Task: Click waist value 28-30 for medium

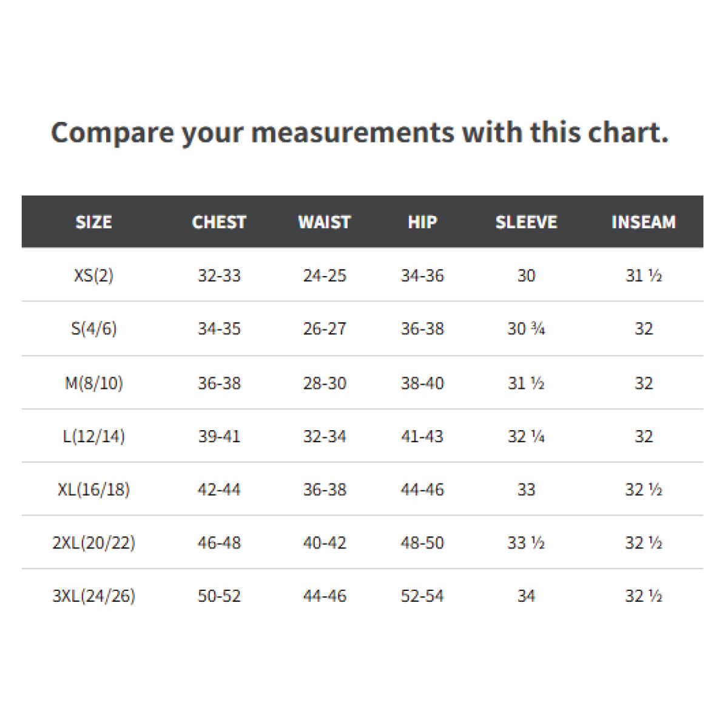Action: [325, 383]
